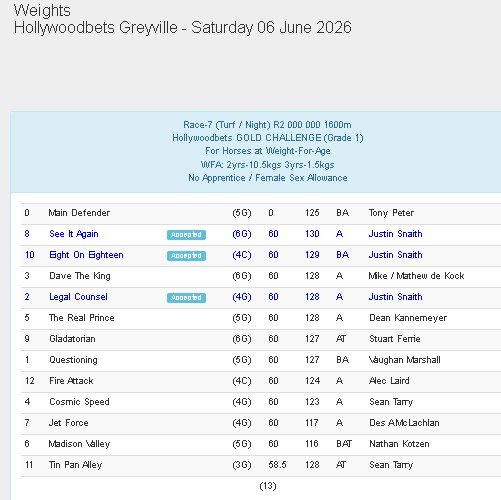
Task: Open the See It Again horse entry
Action: point(74,234)
